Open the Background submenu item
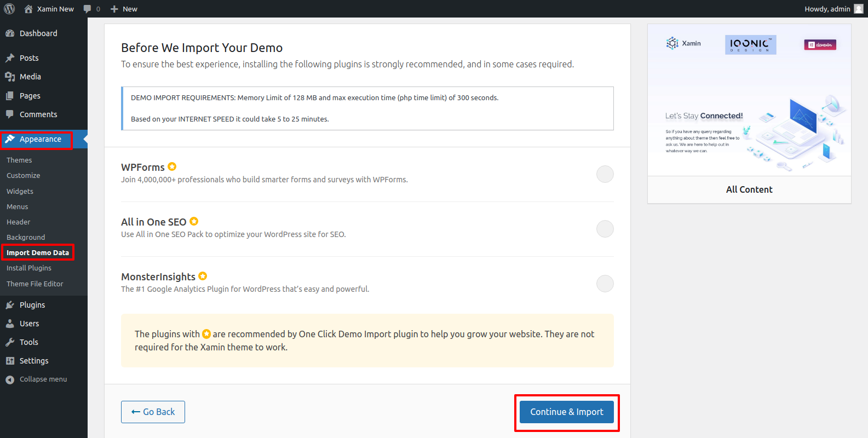 [26, 237]
